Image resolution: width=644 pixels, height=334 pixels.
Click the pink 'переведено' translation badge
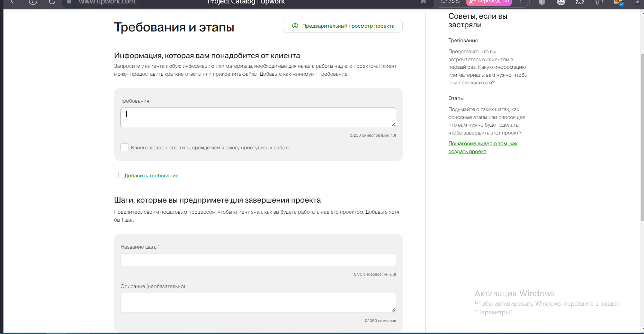[489, 2]
